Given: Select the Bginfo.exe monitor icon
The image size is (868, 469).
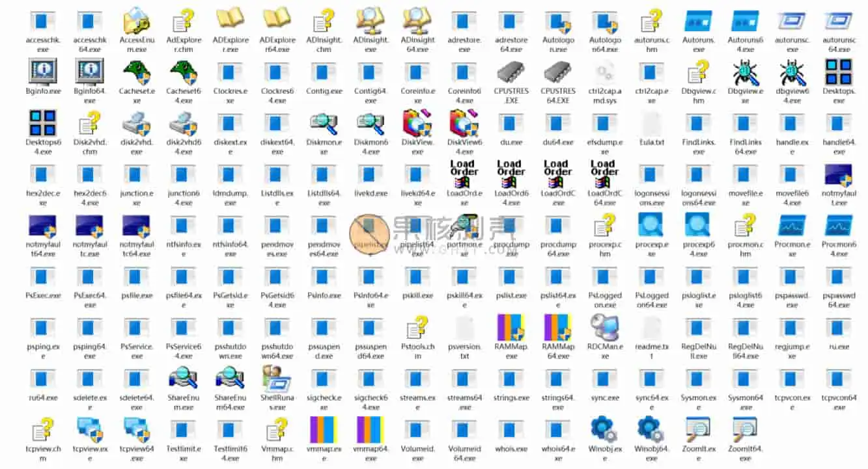Looking at the screenshot, I should [x=43, y=72].
